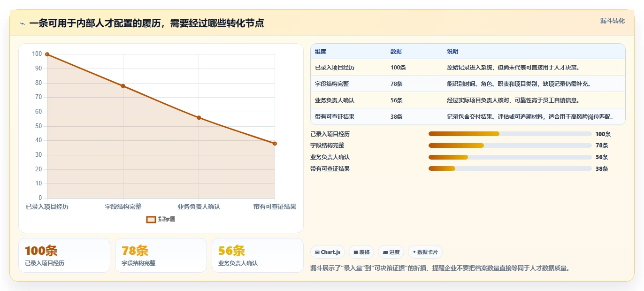The height and width of the screenshot is (291, 644).
Task: Click table cell 带有可查证结果
Action: 335,117
